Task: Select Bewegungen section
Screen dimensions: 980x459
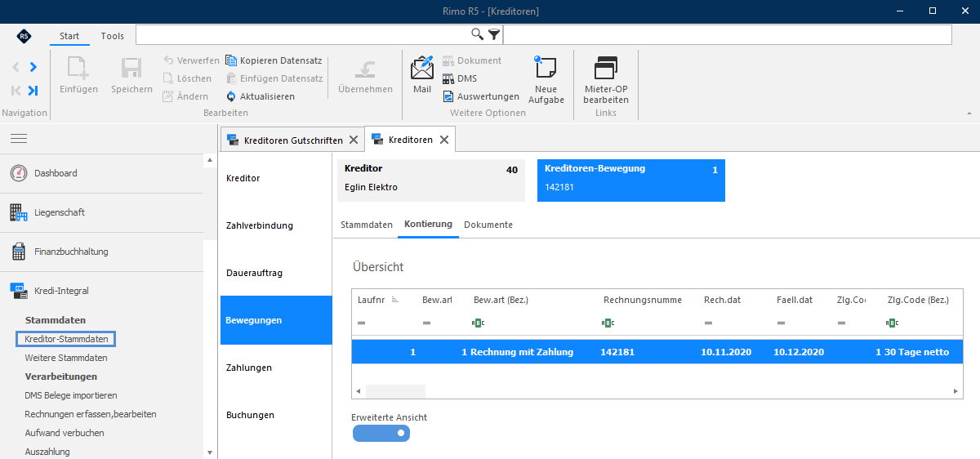Action: pos(276,320)
